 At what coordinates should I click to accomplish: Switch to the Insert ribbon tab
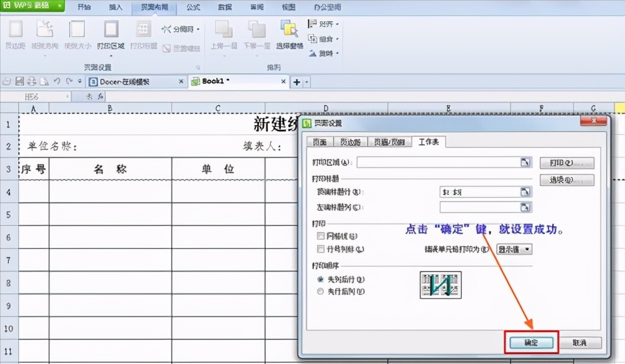point(116,7)
